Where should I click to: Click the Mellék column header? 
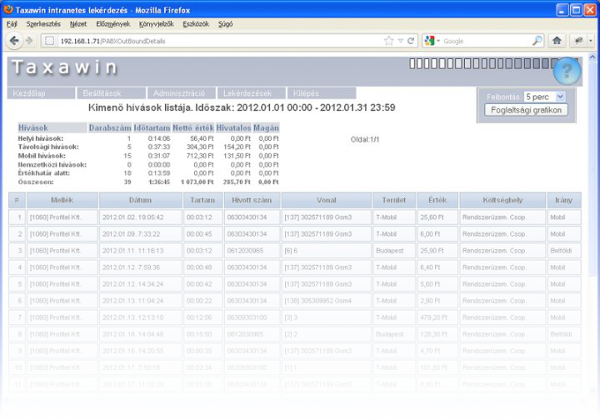tap(62, 200)
